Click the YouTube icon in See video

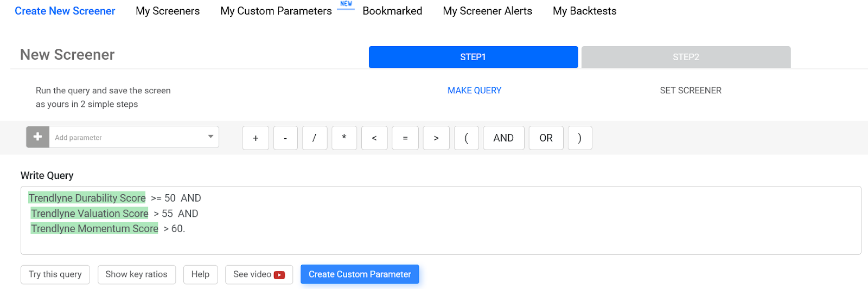click(279, 275)
